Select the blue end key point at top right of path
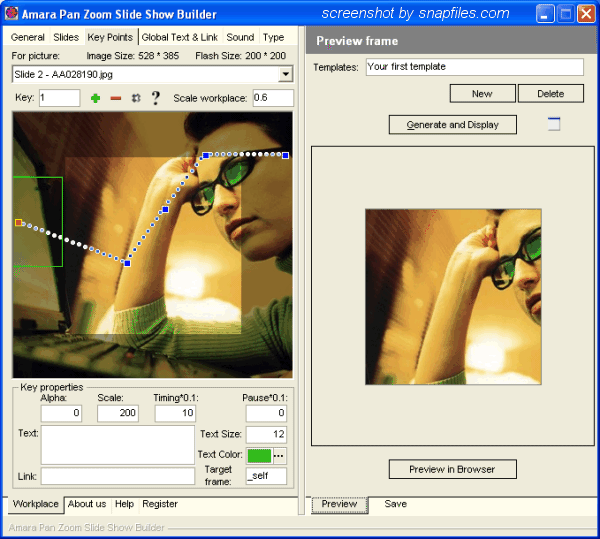Viewport: 600px width, 539px height. click(x=286, y=155)
